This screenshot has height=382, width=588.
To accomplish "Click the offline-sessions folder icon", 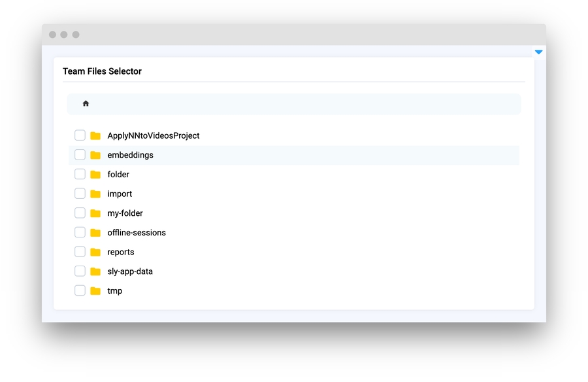I will [x=95, y=233].
